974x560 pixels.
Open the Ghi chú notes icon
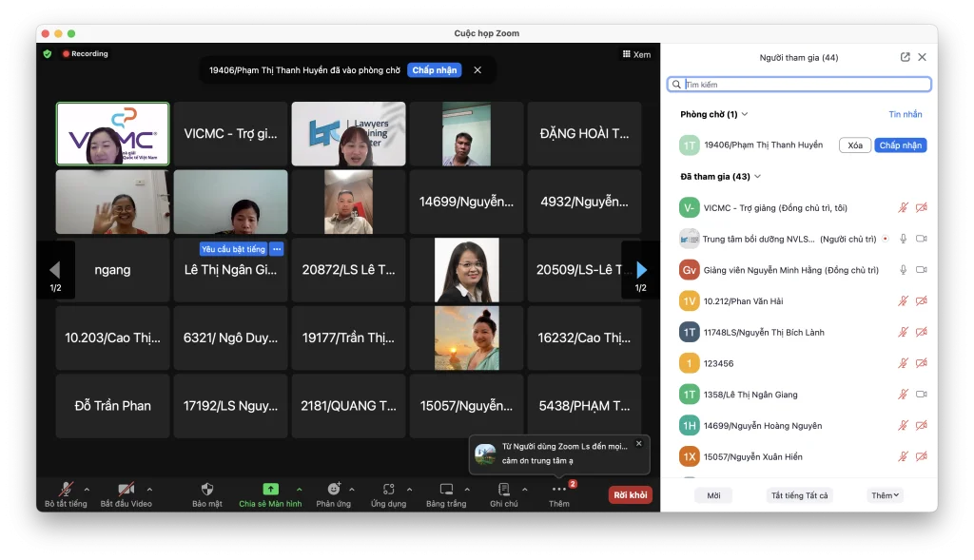pos(503,489)
